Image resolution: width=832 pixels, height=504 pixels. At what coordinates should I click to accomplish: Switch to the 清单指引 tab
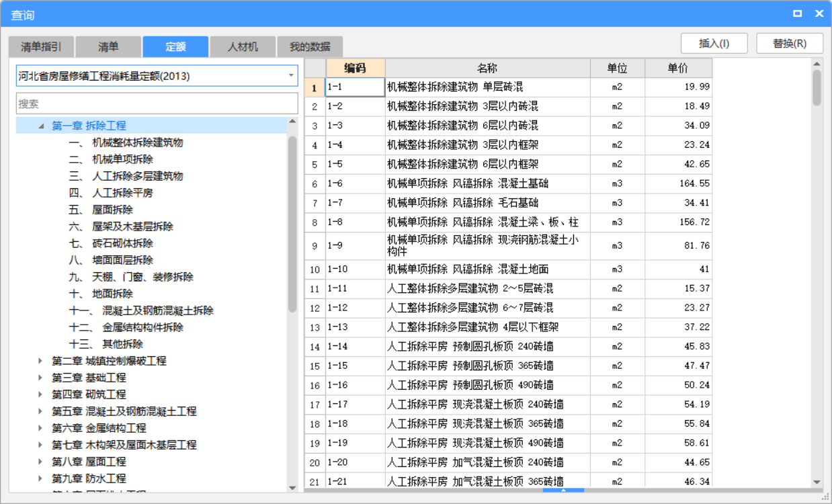(41, 46)
